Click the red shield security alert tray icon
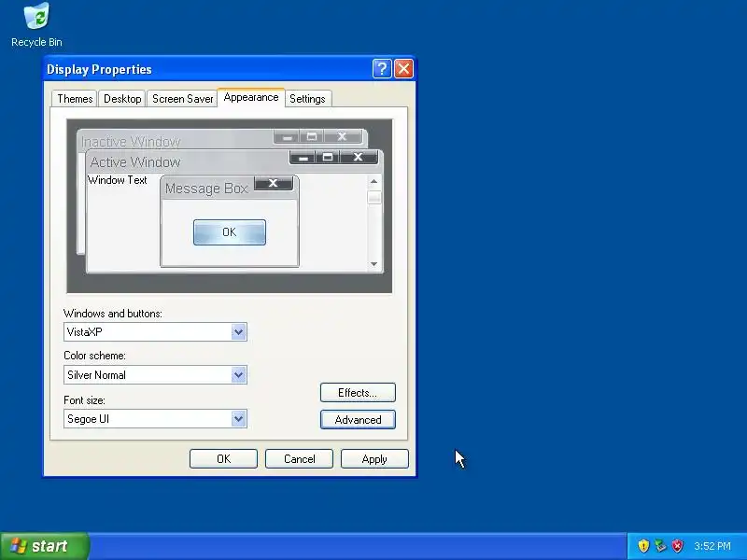 677,546
